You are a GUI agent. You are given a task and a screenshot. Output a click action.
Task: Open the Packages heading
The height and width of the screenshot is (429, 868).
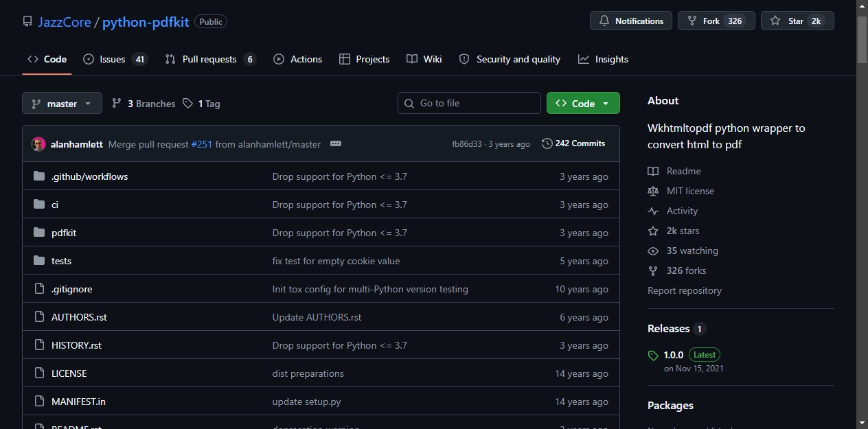click(x=670, y=406)
